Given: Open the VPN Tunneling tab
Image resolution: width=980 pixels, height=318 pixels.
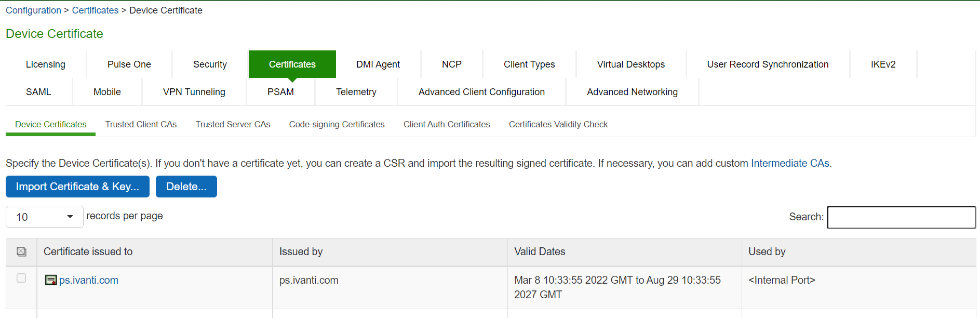Looking at the screenshot, I should (194, 92).
